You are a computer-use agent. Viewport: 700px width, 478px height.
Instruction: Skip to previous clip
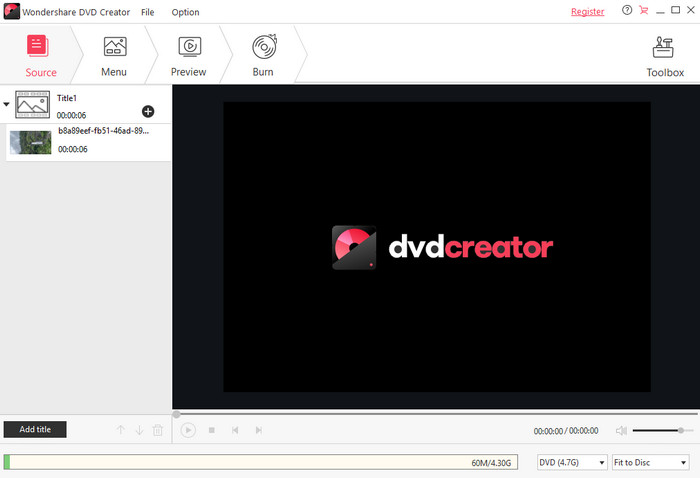235,430
